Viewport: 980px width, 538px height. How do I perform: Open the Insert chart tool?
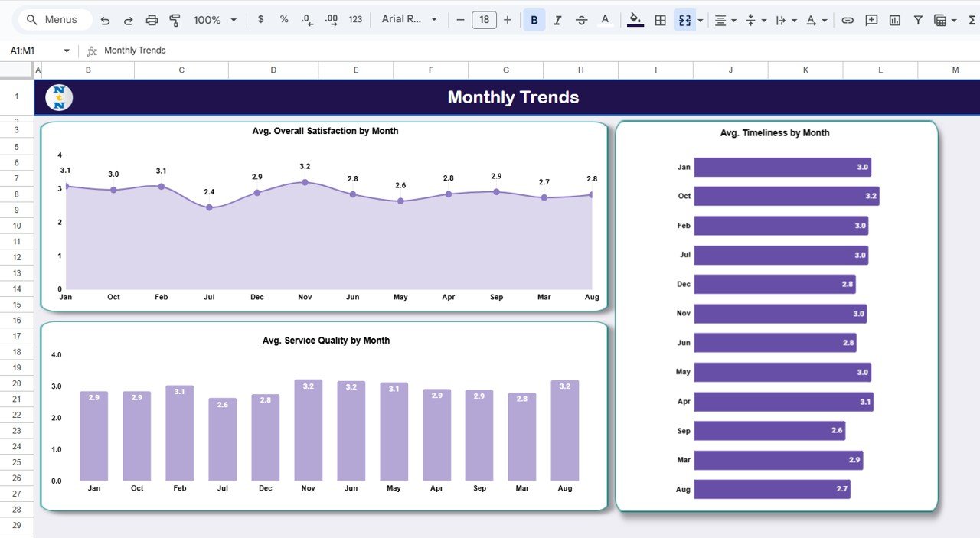894,20
